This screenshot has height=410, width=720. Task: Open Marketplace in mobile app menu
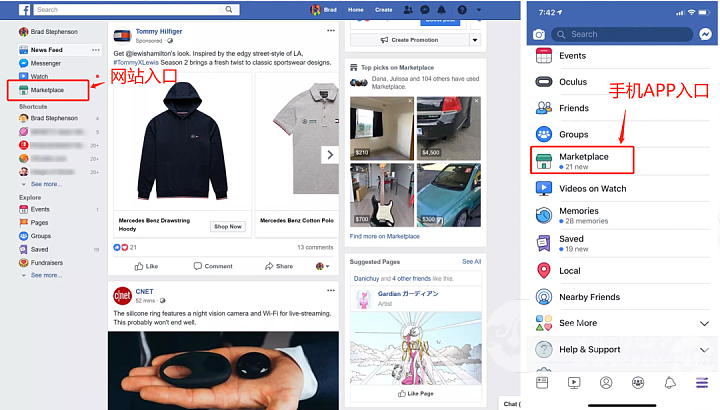point(582,160)
